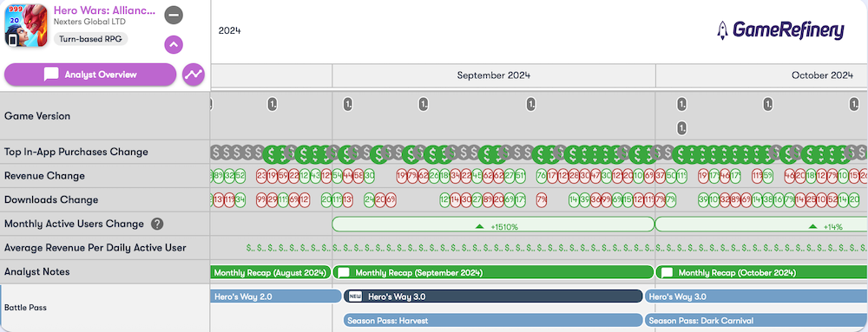This screenshot has height=332, width=868.
Task: Open the last September Game Version marker
Action: coord(531,104)
